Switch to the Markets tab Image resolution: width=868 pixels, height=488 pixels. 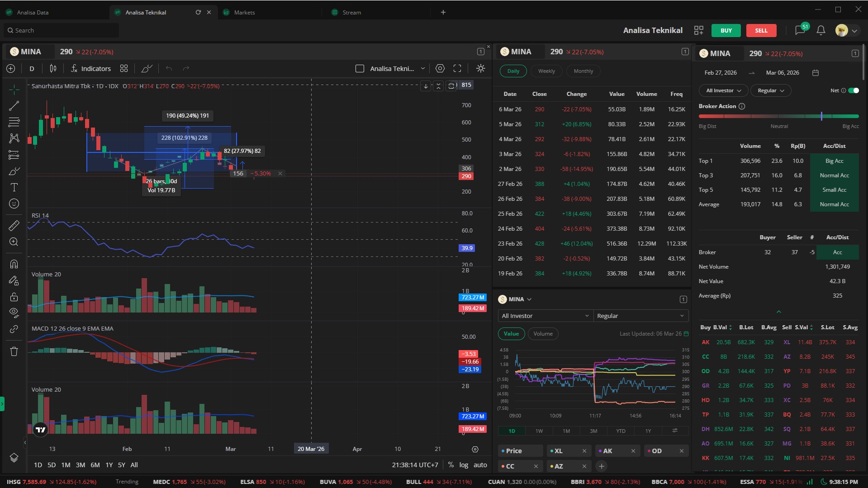coord(244,12)
